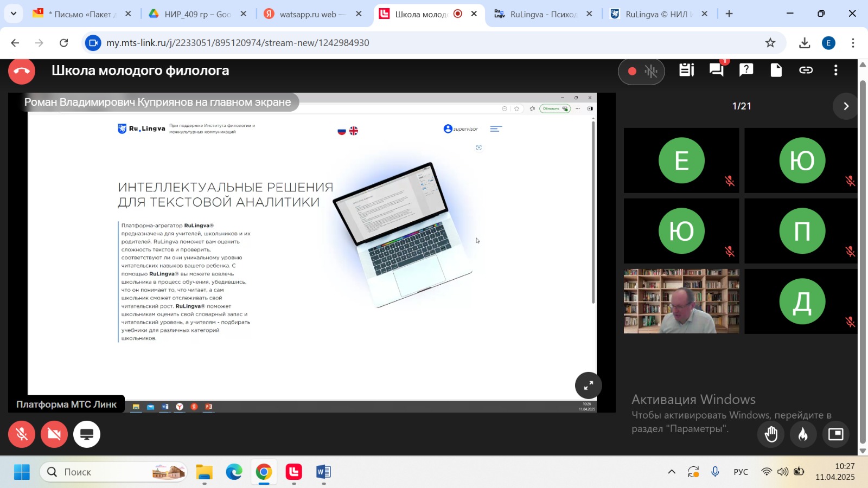Viewport: 868px width, 488px height.
Task: Switch to the RuLingva © НИЛ tab
Action: click(x=659, y=14)
